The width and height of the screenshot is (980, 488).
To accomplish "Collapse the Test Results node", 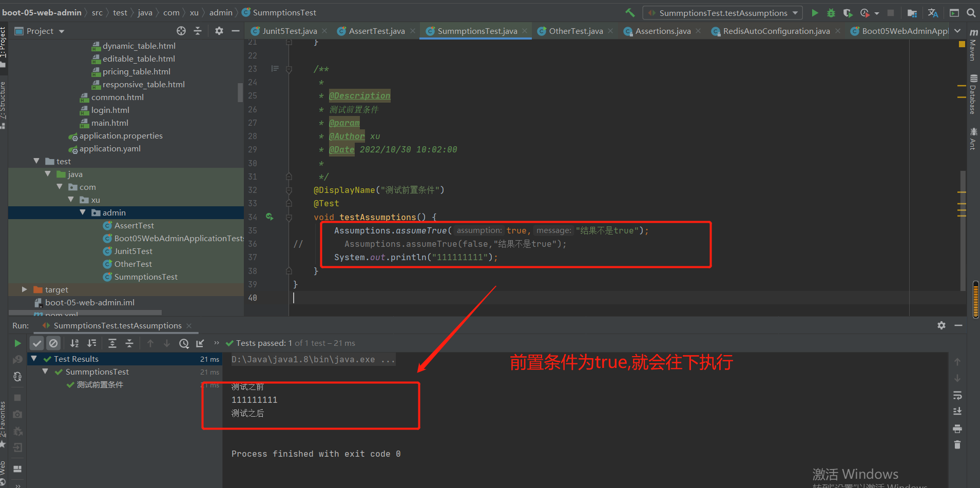I will pos(34,359).
